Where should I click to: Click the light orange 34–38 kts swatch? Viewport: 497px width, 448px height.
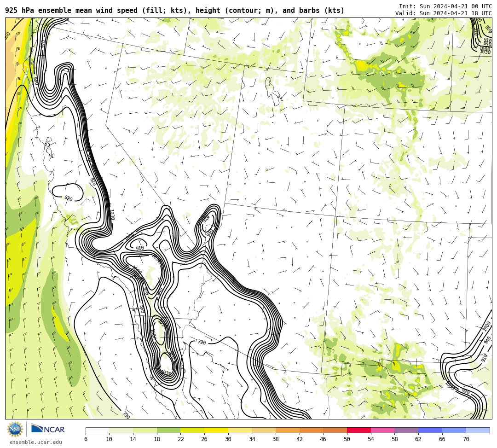[x=264, y=430]
